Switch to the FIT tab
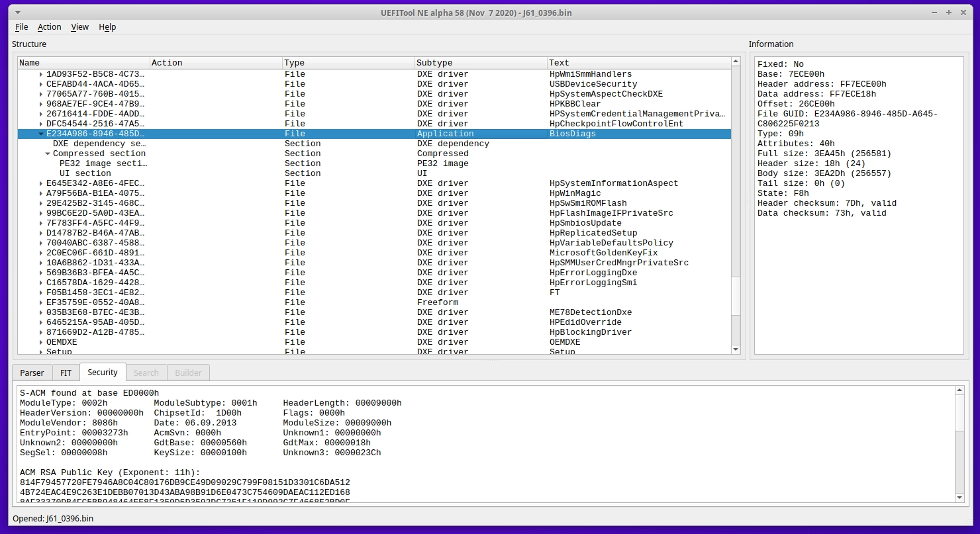The image size is (980, 534). coord(66,373)
